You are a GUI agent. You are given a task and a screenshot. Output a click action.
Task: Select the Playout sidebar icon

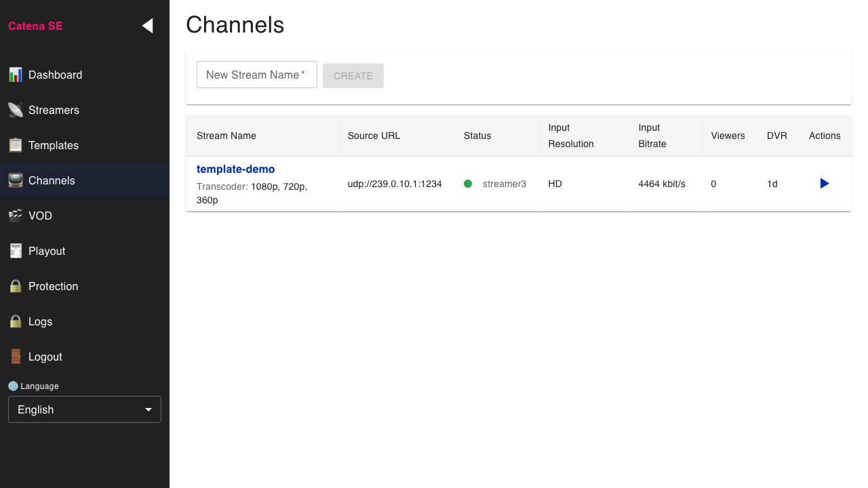tap(16, 251)
